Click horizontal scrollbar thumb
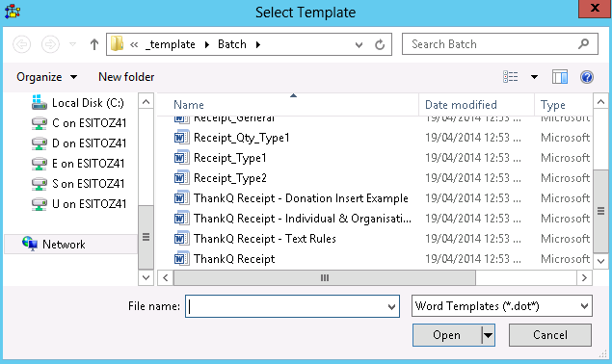Screen dimensions: 612x364 (x=325, y=277)
